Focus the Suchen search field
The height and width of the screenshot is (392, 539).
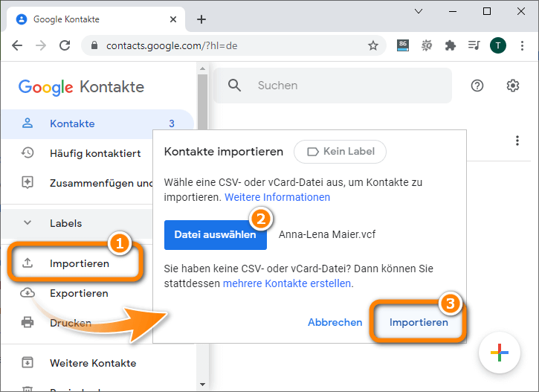(x=332, y=86)
